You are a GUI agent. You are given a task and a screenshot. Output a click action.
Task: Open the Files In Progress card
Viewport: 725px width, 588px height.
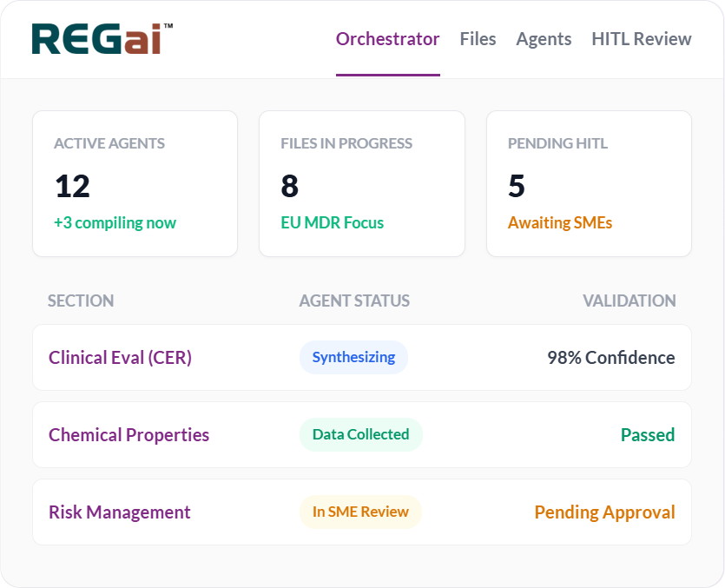point(361,183)
